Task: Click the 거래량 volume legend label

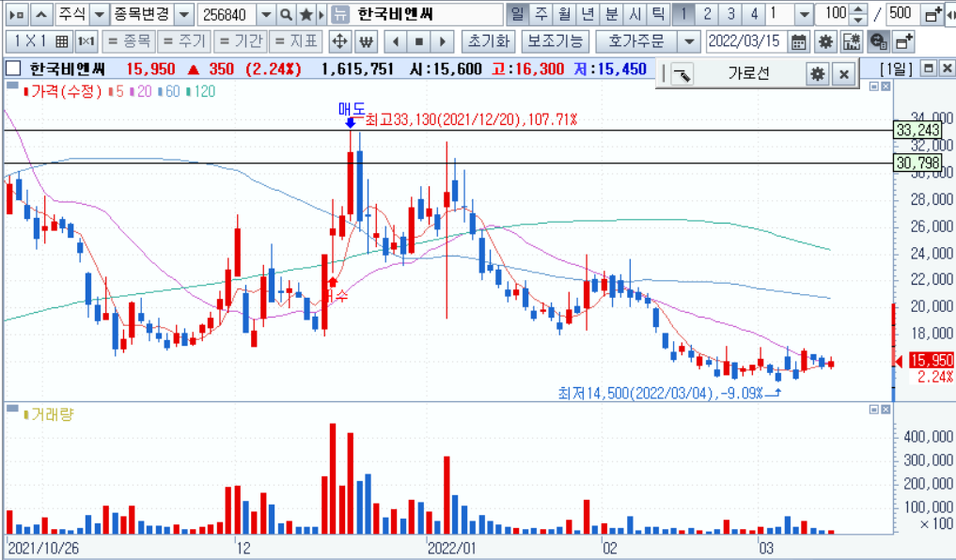Action: point(49,415)
